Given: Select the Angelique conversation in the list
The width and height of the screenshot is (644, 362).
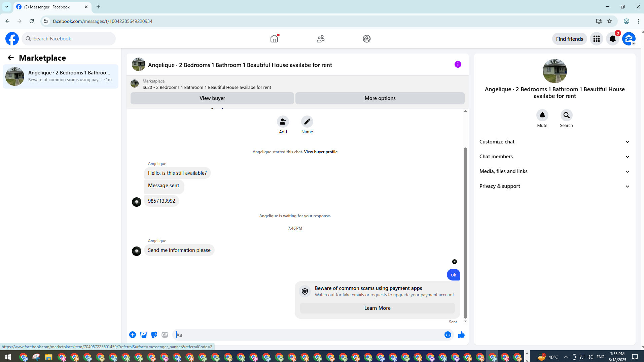Looking at the screenshot, I should point(61,76).
